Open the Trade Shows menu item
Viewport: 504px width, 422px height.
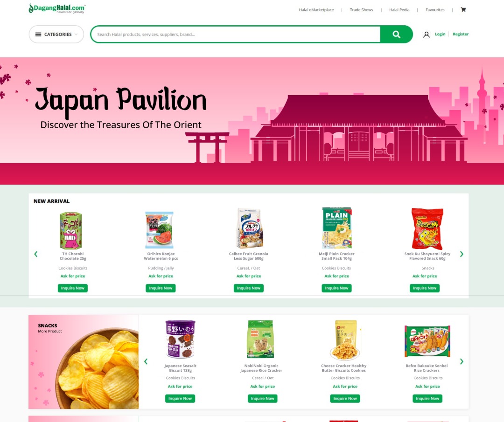tap(361, 10)
